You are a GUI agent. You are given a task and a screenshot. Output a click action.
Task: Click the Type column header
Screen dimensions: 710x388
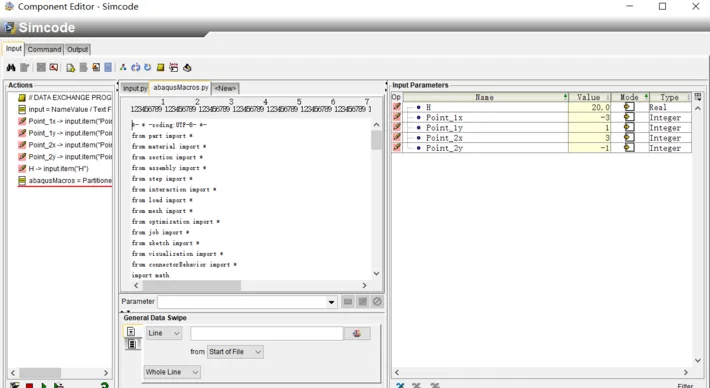point(670,97)
